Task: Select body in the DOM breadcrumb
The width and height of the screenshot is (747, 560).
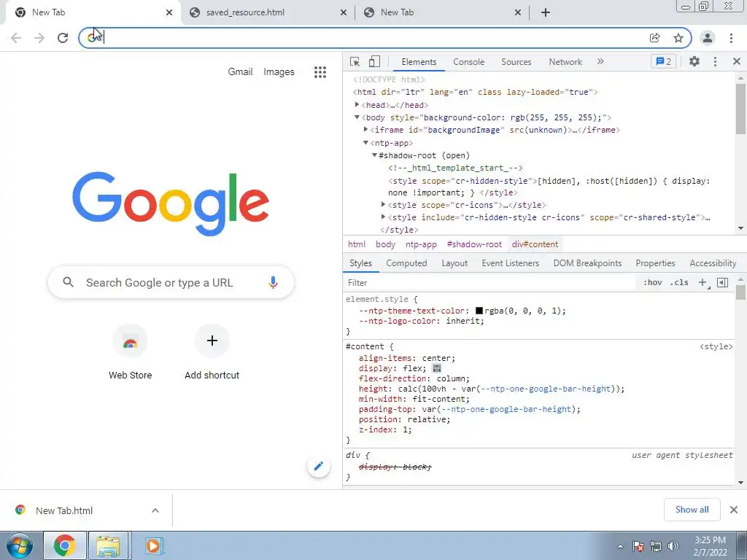Action: click(x=385, y=244)
